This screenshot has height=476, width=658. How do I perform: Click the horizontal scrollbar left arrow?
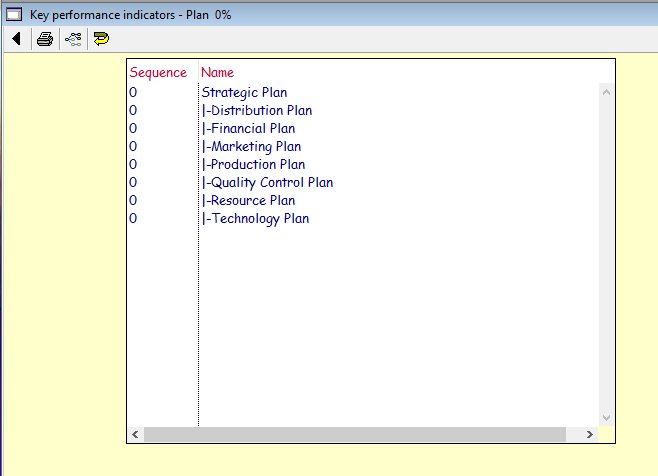point(135,435)
